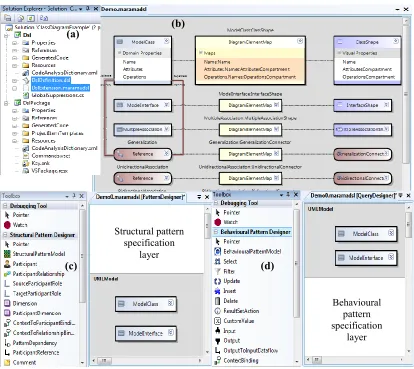Collapse the Structural Pattern Designer group
Image resolution: width=414 pixels, height=369 pixels.
[x=5, y=235]
